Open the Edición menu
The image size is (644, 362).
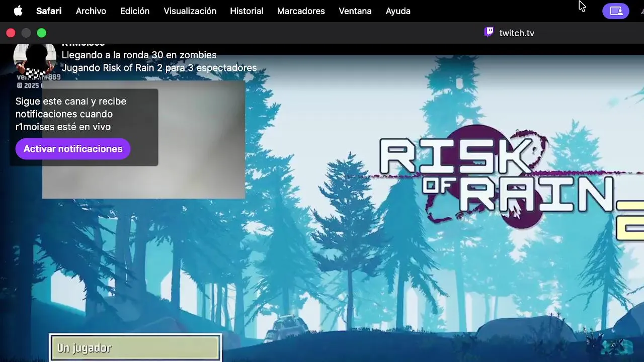(134, 11)
